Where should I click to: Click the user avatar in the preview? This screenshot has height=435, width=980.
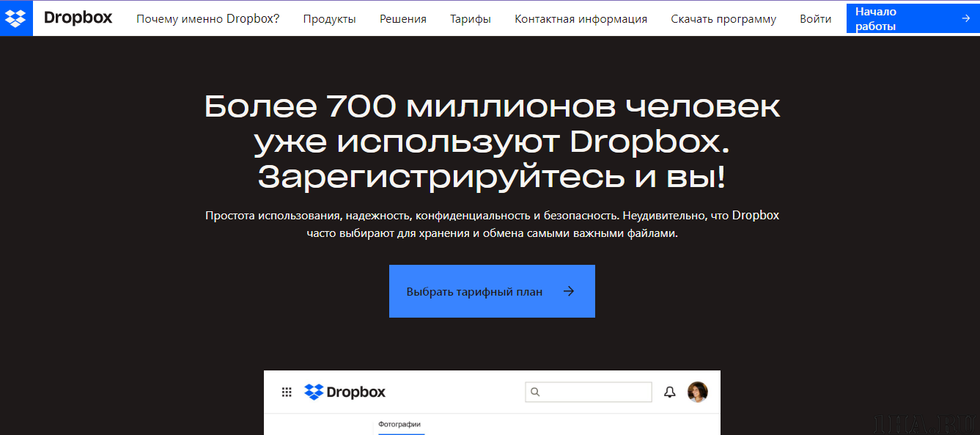[697, 392]
